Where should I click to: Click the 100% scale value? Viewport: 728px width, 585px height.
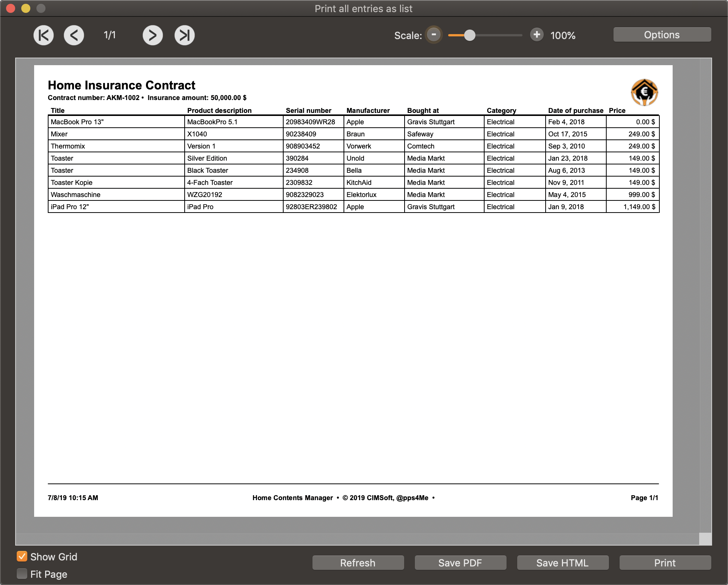[x=563, y=36]
